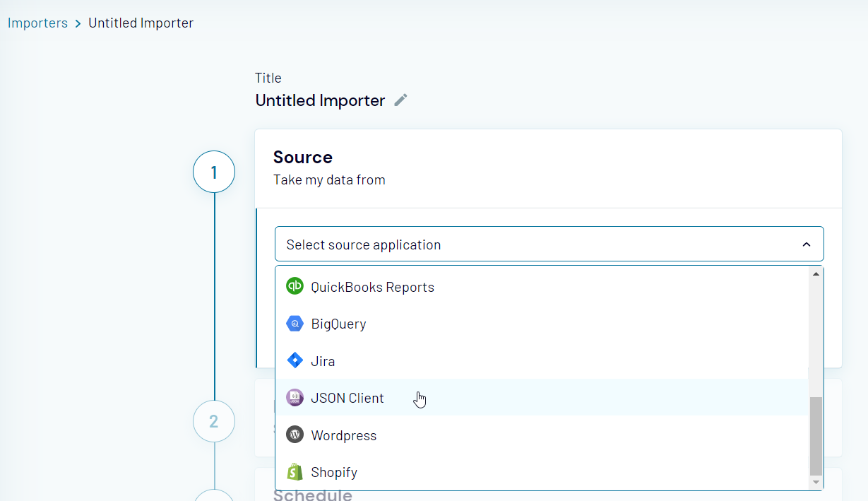Click the Jira logo icon

coord(295,360)
